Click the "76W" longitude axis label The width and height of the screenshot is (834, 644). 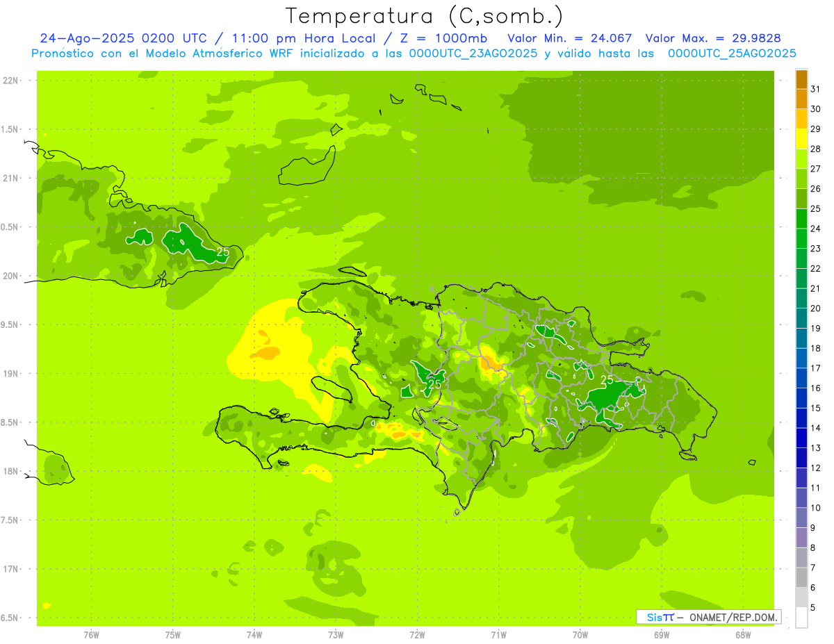91,635
